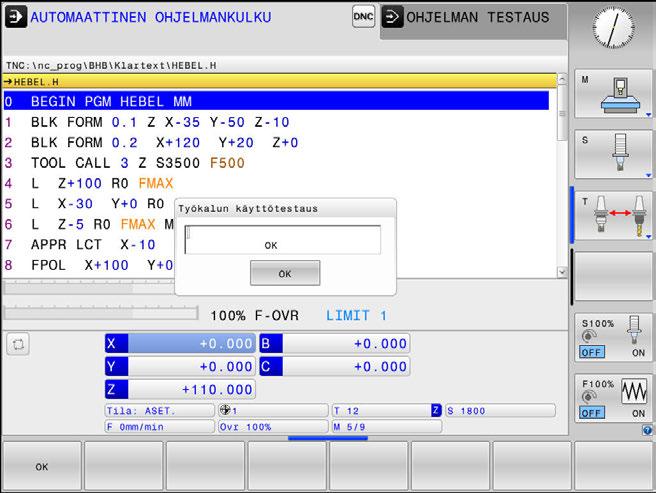This screenshot has width=656, height=493.
Task: Expand the T softkey dropdown arrow
Action: [x=648, y=236]
